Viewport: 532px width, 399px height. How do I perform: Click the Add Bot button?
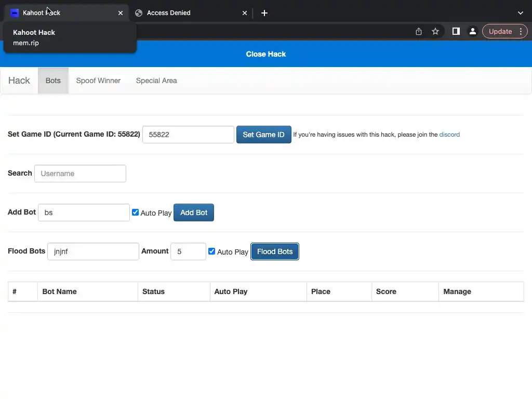(x=194, y=212)
